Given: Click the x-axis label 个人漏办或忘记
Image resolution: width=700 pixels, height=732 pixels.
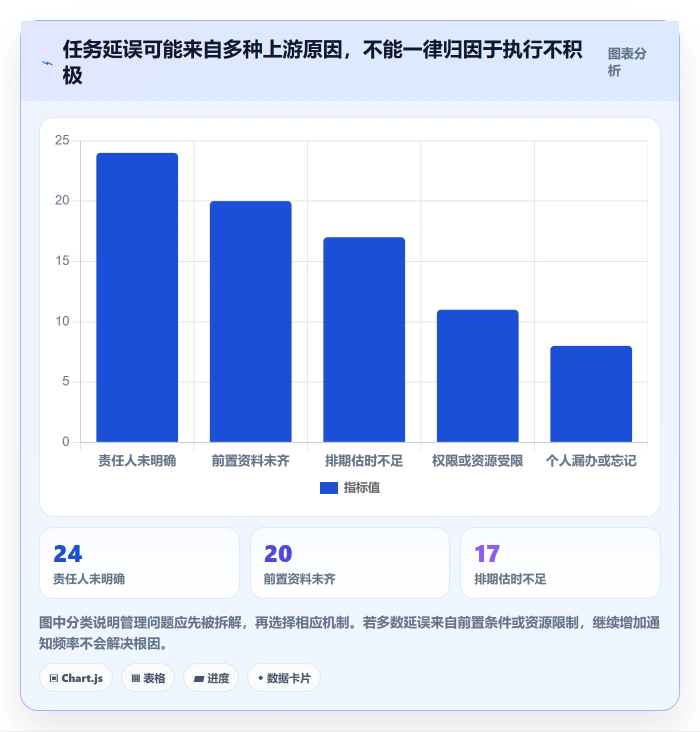Looking at the screenshot, I should (591, 460).
